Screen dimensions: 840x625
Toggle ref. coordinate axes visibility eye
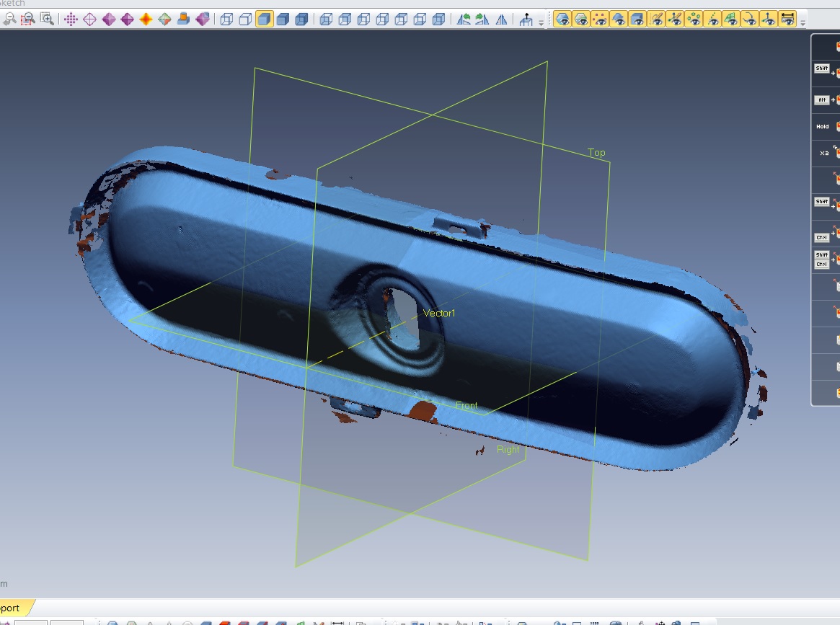tap(769, 19)
